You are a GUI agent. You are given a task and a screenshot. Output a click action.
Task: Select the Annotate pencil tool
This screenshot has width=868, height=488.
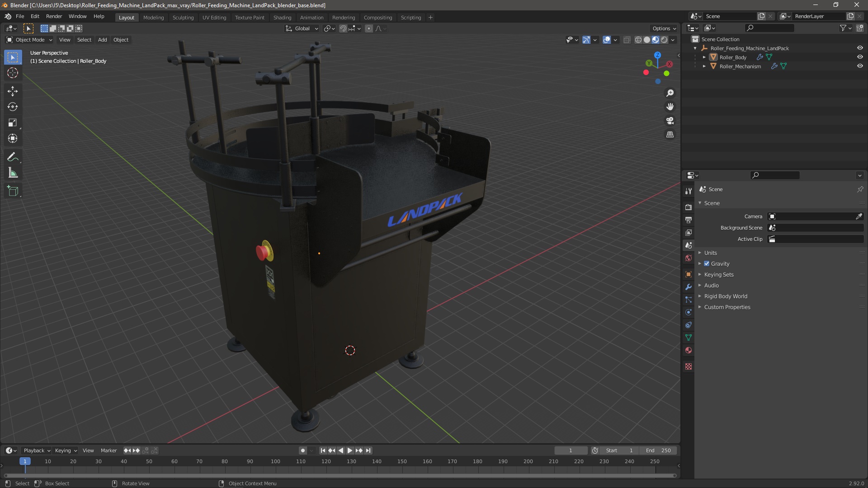tap(12, 157)
